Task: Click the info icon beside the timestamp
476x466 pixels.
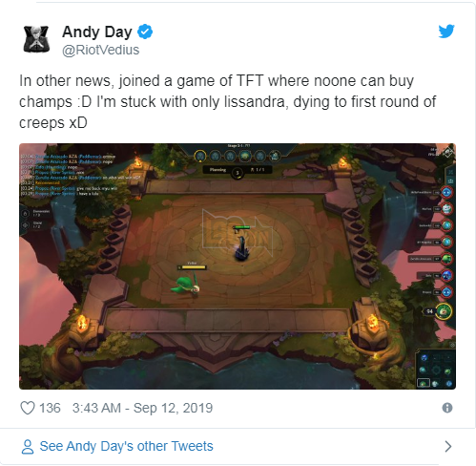Action: click(447, 408)
